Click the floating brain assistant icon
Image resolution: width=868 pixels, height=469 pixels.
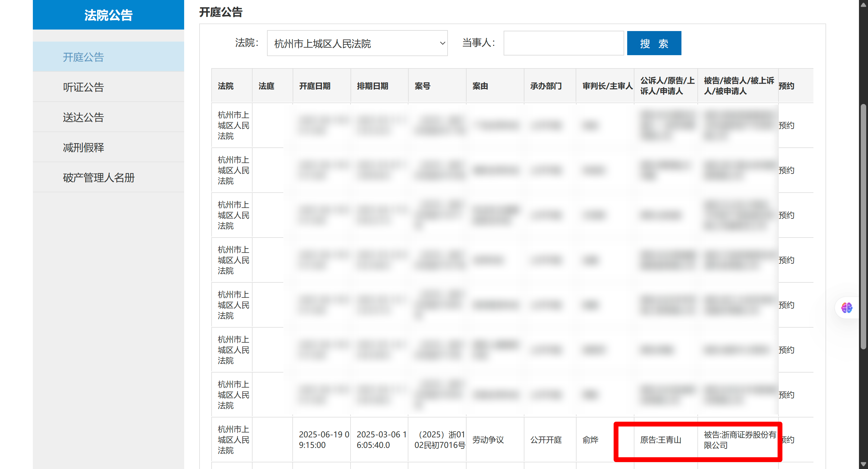point(846,307)
